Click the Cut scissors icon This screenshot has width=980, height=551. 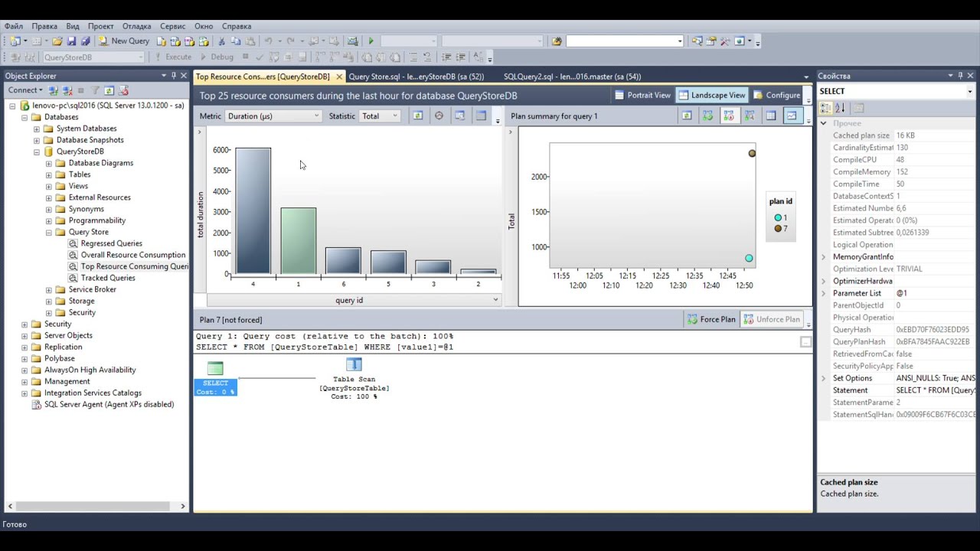point(222,41)
